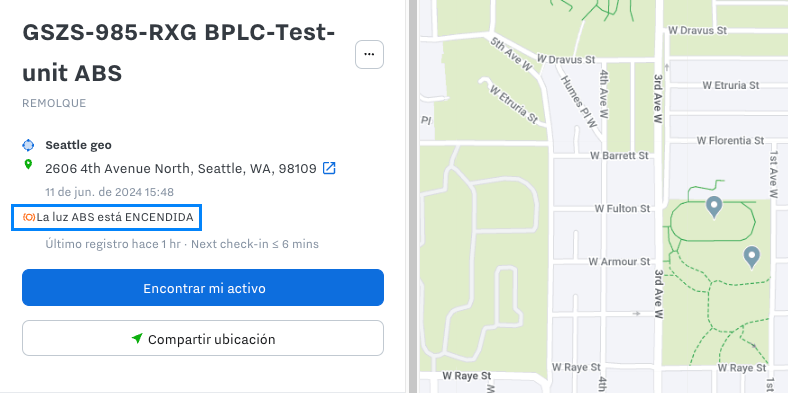
Task: Click the orange ABS warning light icon
Action: point(29,217)
